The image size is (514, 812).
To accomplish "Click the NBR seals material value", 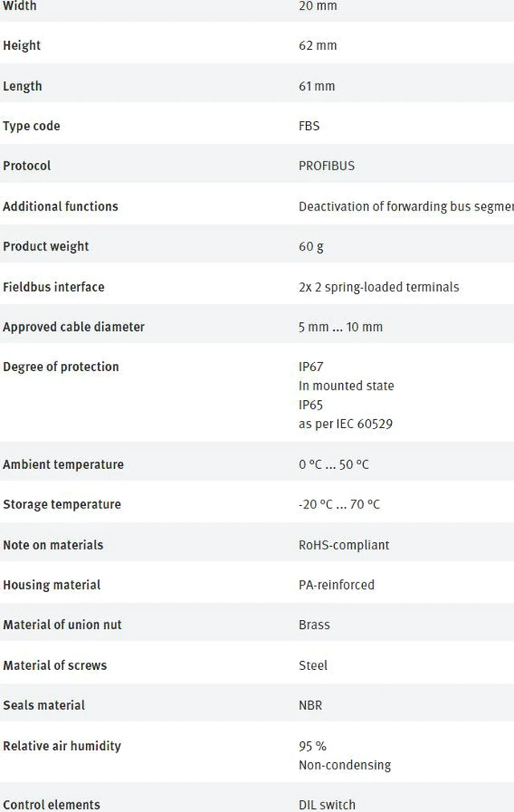I will click(311, 705).
